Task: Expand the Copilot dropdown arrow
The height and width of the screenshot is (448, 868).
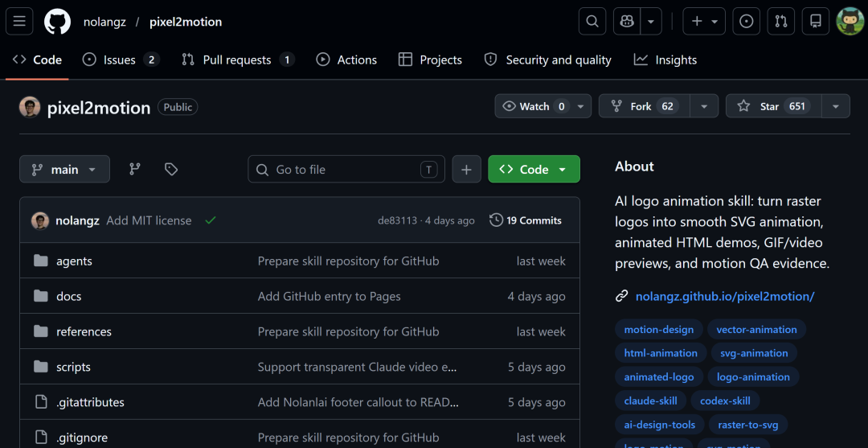Action: pos(651,22)
